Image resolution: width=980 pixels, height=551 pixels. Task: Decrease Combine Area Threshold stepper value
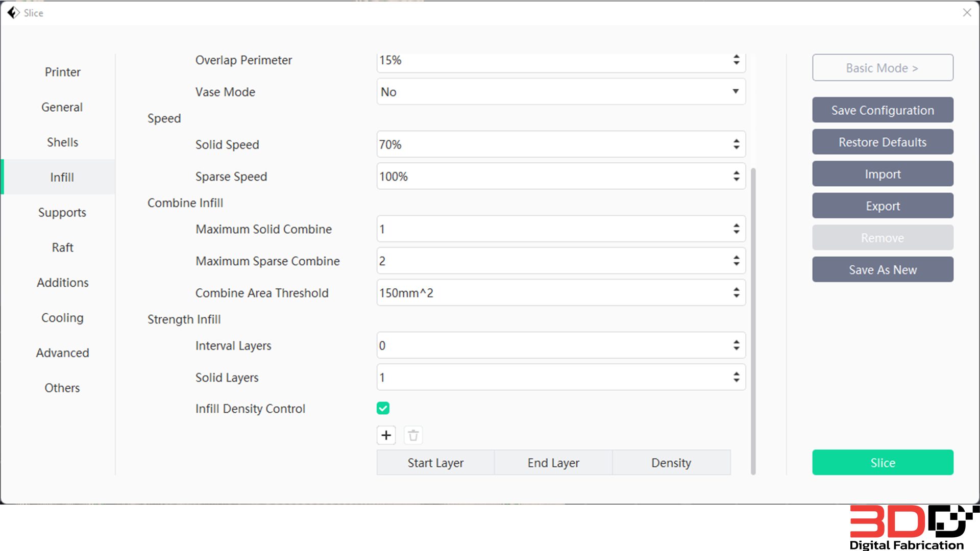coord(736,296)
